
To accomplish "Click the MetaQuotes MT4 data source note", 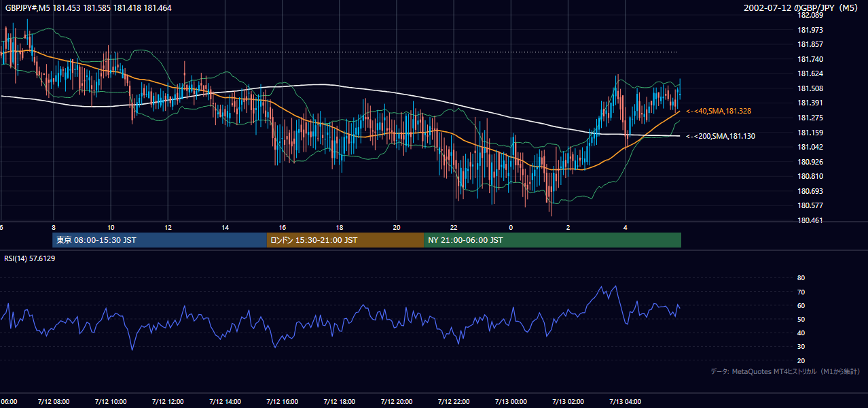I will [x=786, y=371].
